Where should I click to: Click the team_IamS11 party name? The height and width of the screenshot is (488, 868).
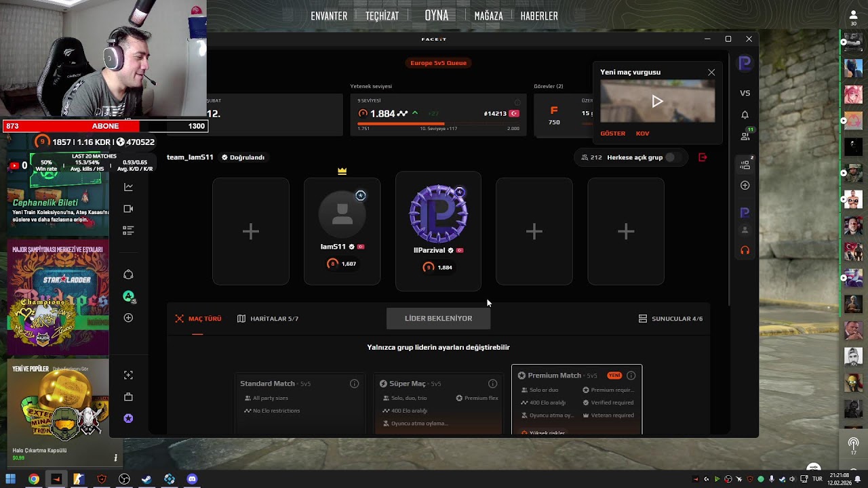(190, 157)
